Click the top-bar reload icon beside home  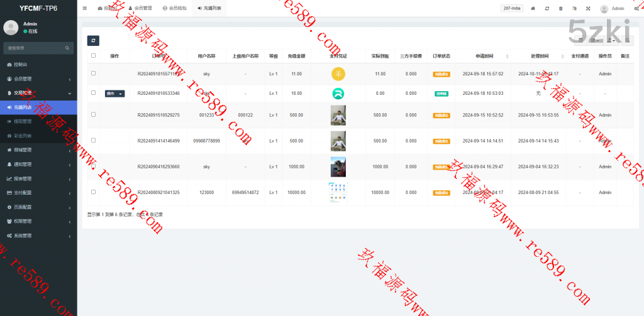(x=547, y=9)
